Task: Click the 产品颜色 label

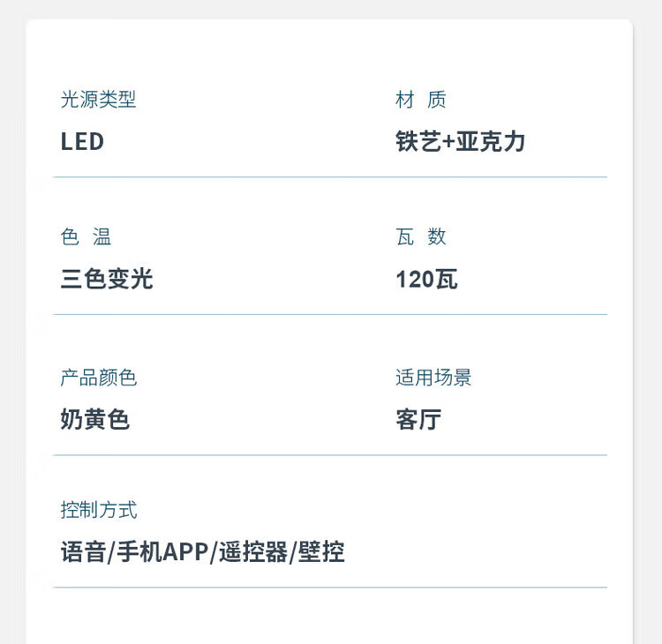Action: (x=98, y=378)
